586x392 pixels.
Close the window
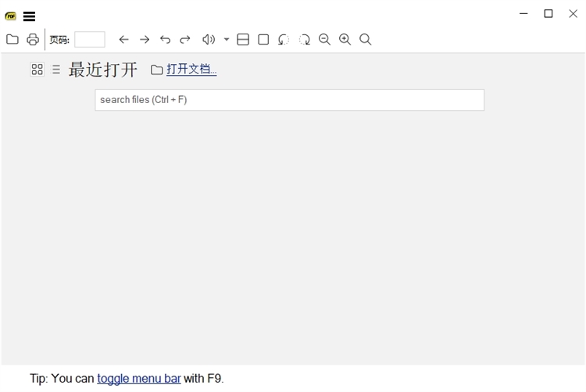click(573, 14)
